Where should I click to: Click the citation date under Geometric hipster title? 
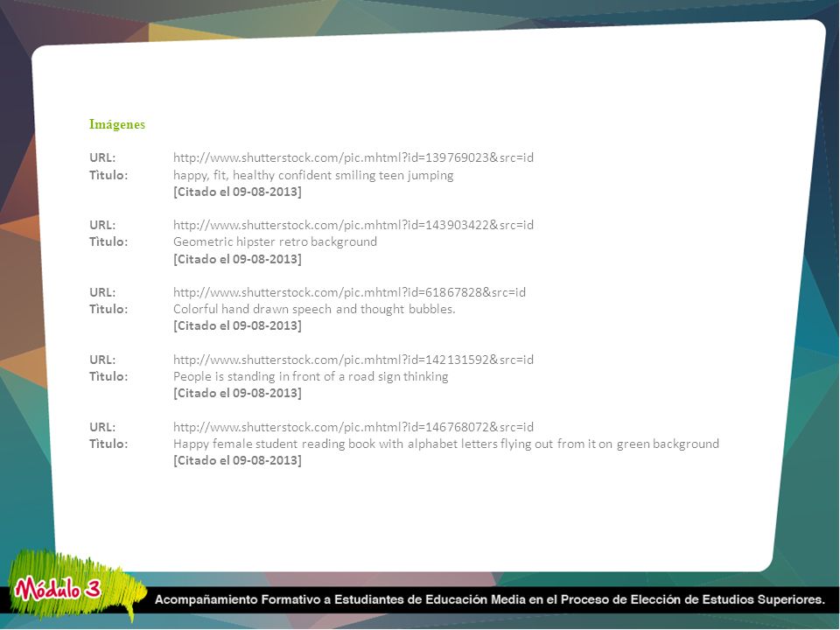tap(237, 259)
